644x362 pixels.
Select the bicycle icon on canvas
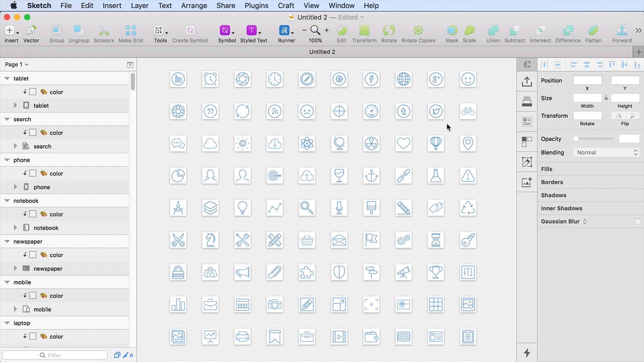[468, 111]
